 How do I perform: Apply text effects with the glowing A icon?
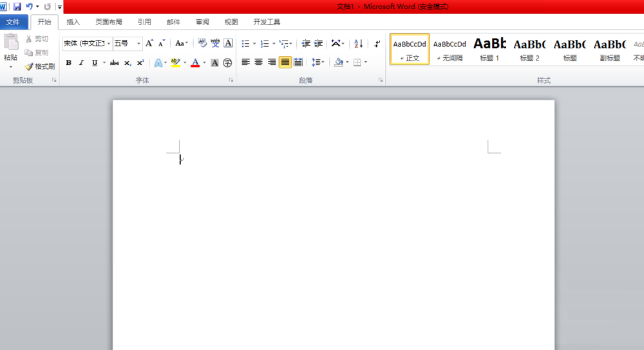pos(158,63)
